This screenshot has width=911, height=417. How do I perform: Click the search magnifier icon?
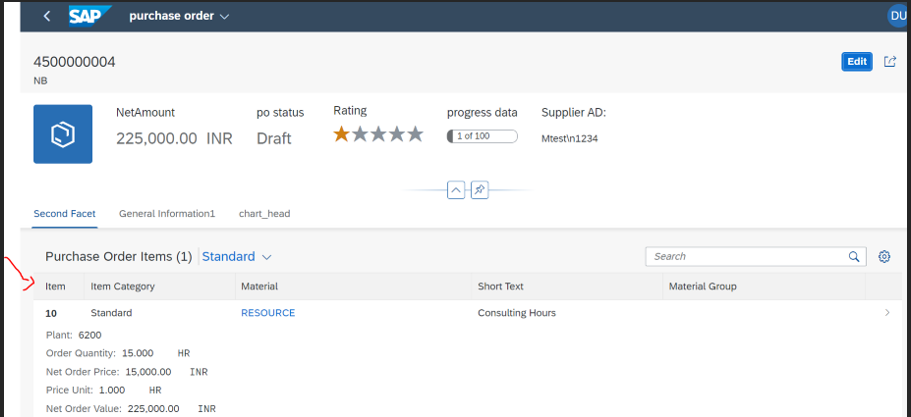[x=853, y=257]
